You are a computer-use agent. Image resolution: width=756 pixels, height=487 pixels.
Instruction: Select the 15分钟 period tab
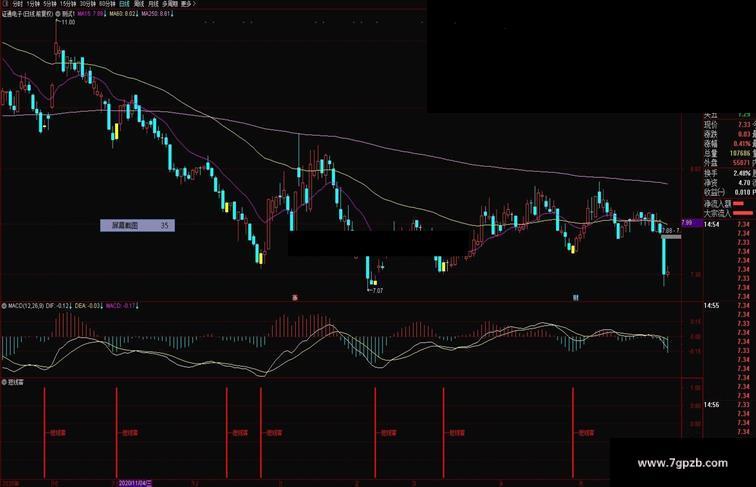coord(68,4)
